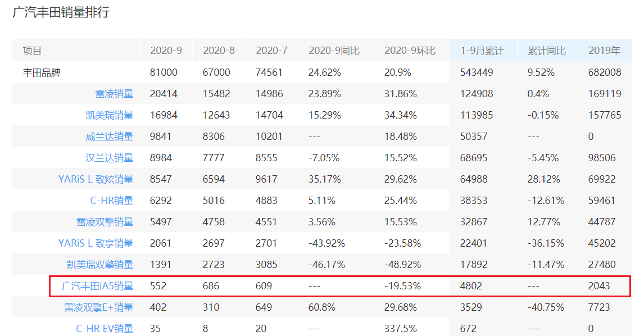Click the C-HR销量 link
The image size is (644, 336).
112,201
